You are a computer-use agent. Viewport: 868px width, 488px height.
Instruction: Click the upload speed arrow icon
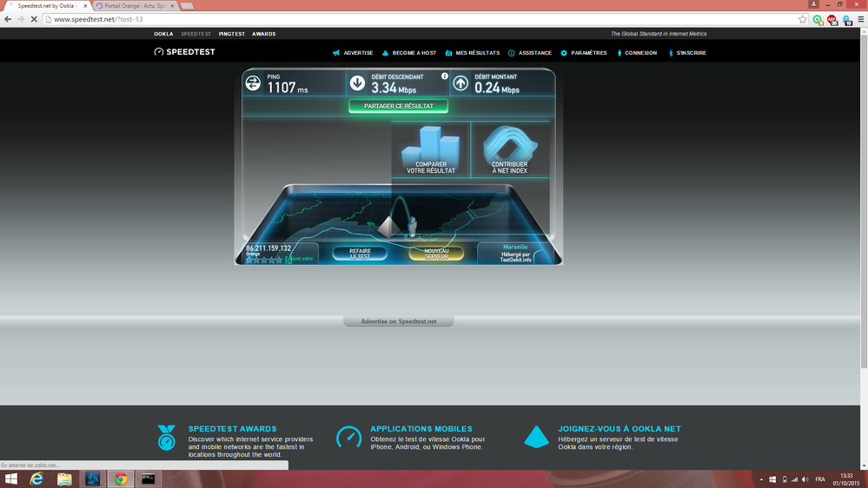[461, 83]
